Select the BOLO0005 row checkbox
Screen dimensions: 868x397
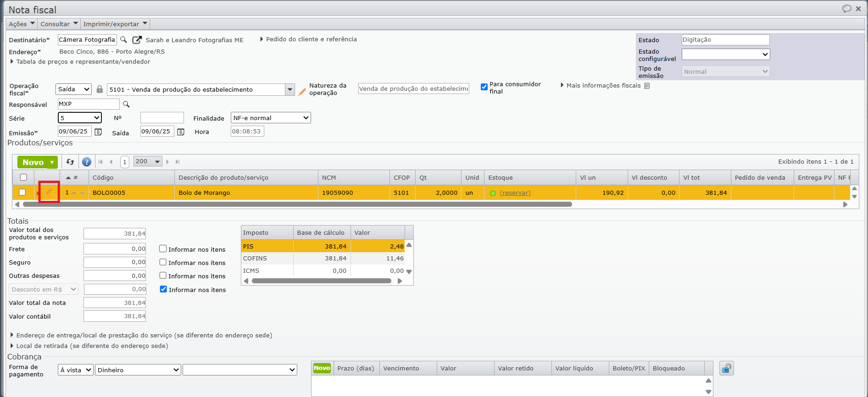point(22,192)
